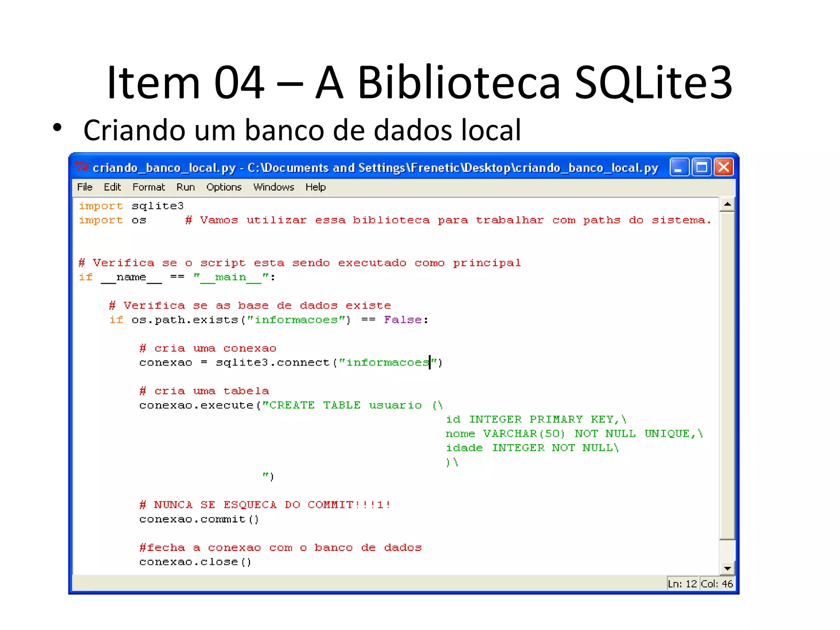Image resolution: width=840 pixels, height=630 pixels.
Task: Open the Format menu
Action: pyautogui.click(x=148, y=187)
